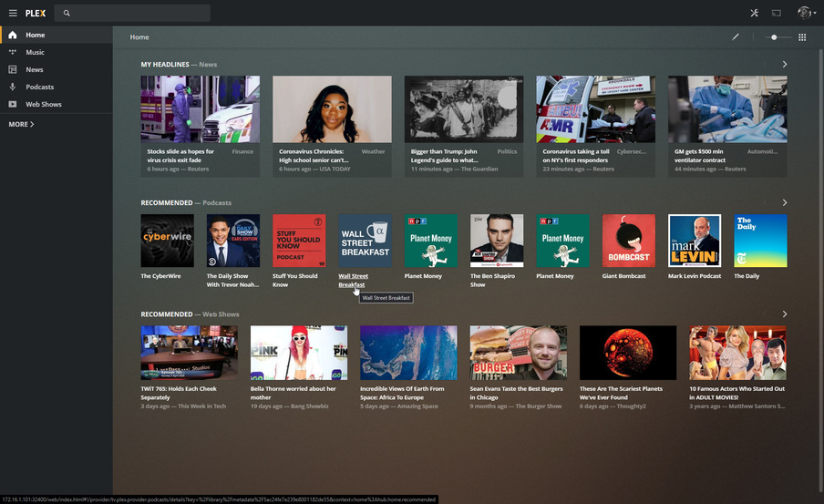Image resolution: width=824 pixels, height=504 pixels.
Task: Open 10 Famous Actors video thumbnail
Action: 737,353
